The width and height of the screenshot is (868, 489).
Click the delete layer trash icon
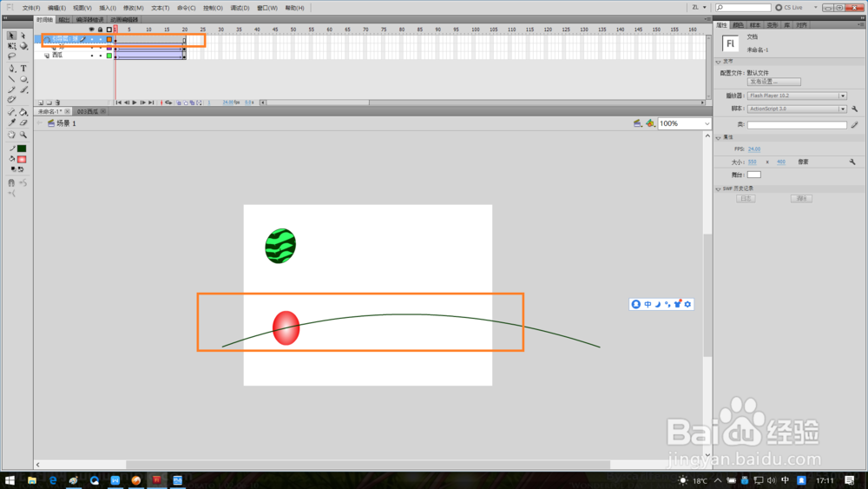(57, 103)
